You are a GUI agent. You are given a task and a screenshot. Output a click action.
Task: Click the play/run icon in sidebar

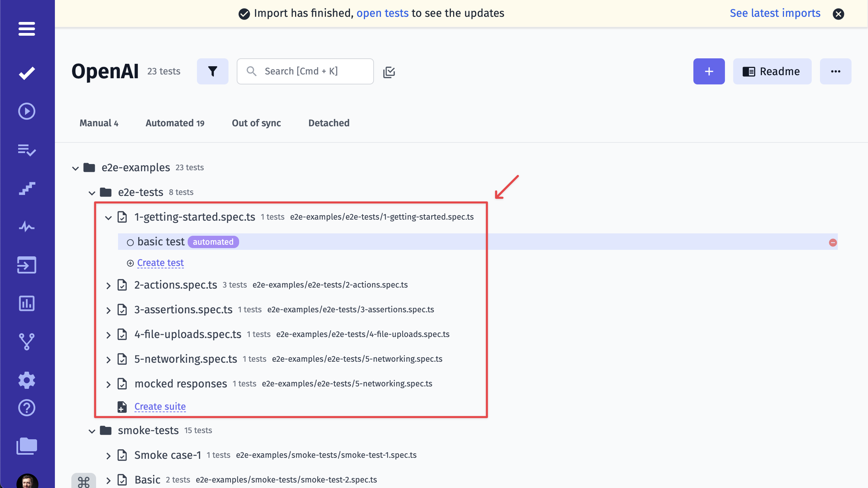(x=27, y=111)
